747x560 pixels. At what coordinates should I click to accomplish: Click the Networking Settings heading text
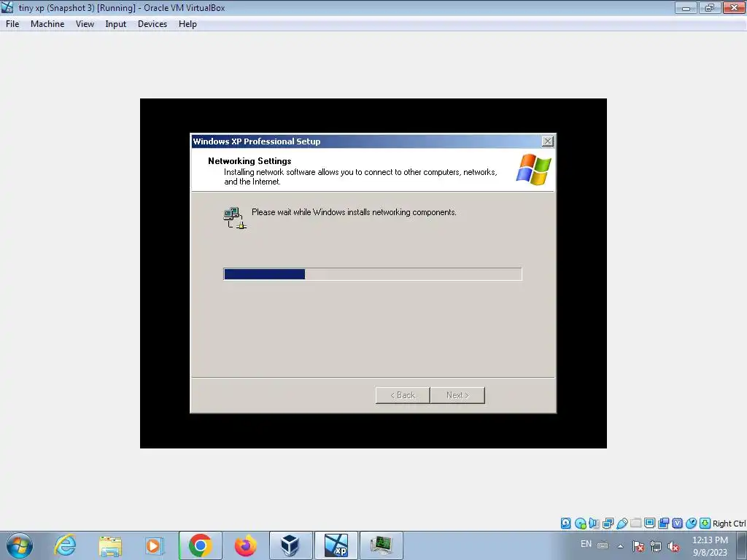point(249,161)
